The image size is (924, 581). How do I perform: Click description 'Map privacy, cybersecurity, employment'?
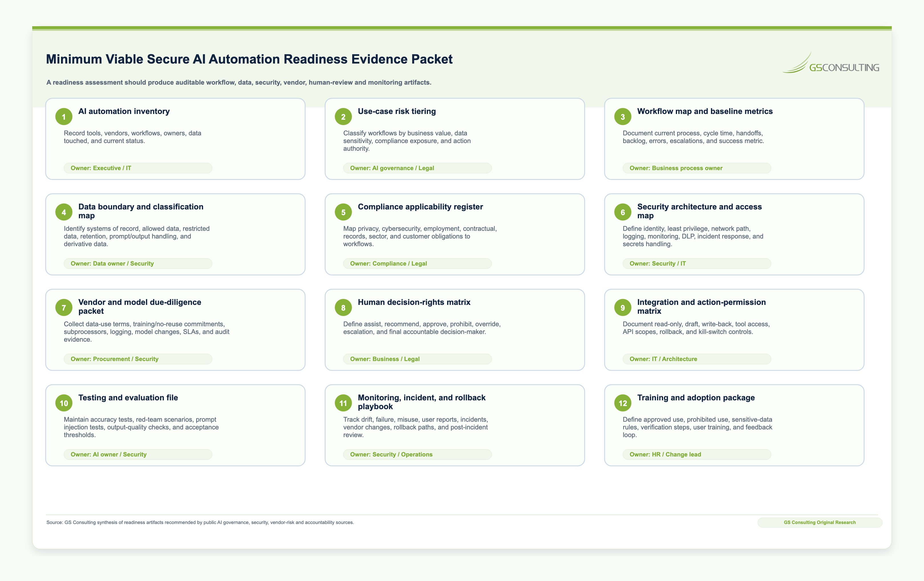420,236
